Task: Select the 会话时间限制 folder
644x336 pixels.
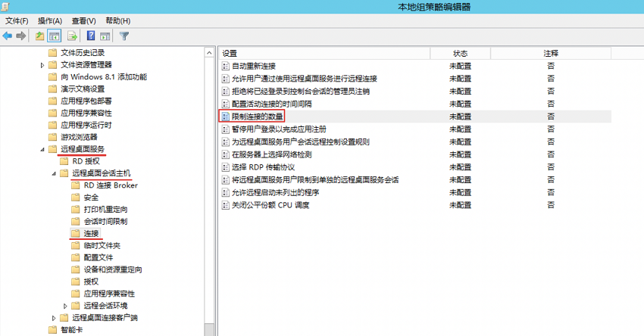Action: pyautogui.click(x=105, y=222)
